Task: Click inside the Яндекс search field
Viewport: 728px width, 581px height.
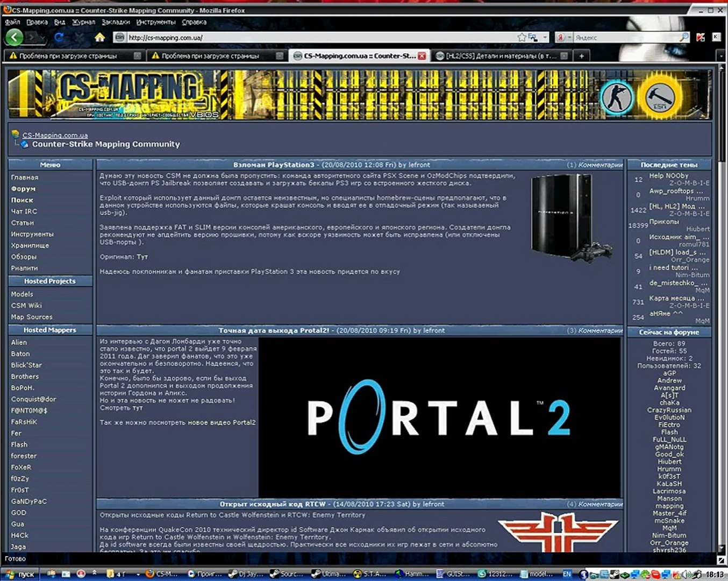Action: coord(626,38)
